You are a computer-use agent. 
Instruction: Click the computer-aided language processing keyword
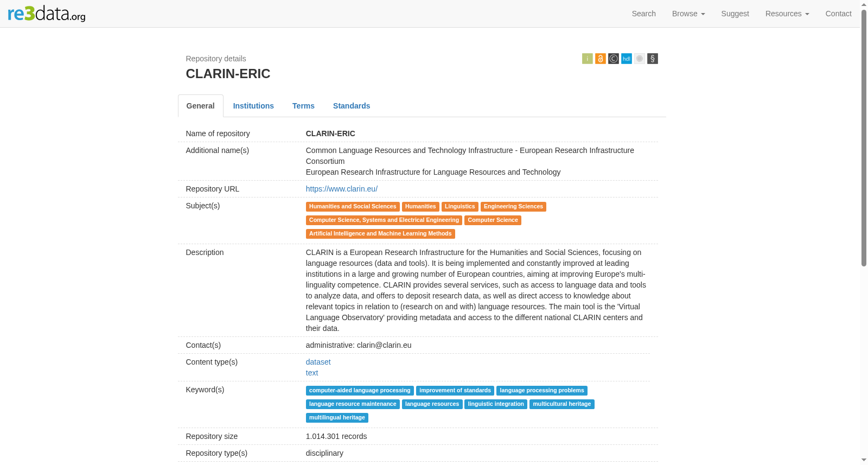(x=360, y=391)
